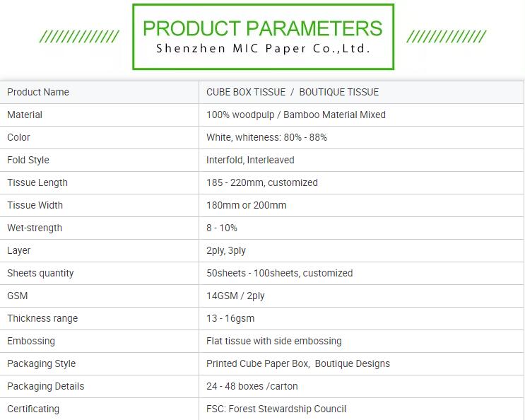Click the FSC: Forest Stewardship Council text
This screenshot has height=420, width=525.
tap(276, 409)
